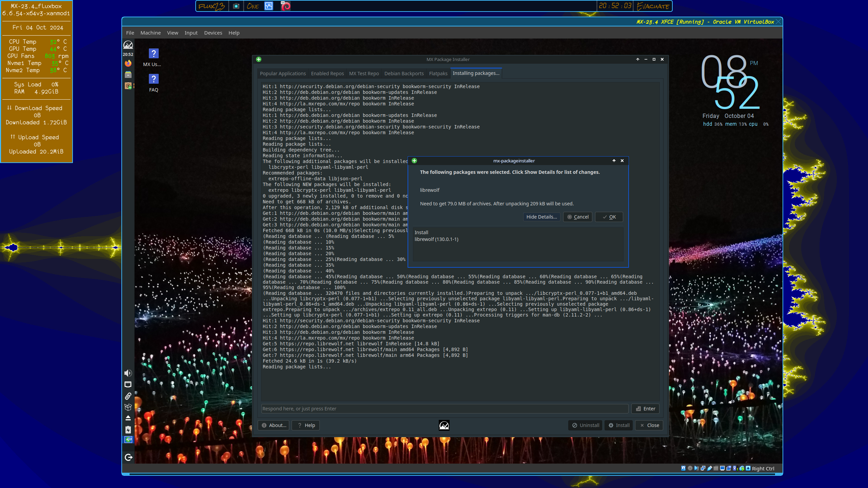Screen dimensions: 868x488
Task: Click the VirtualBox CPU virtualization status icon
Action: tap(735, 468)
